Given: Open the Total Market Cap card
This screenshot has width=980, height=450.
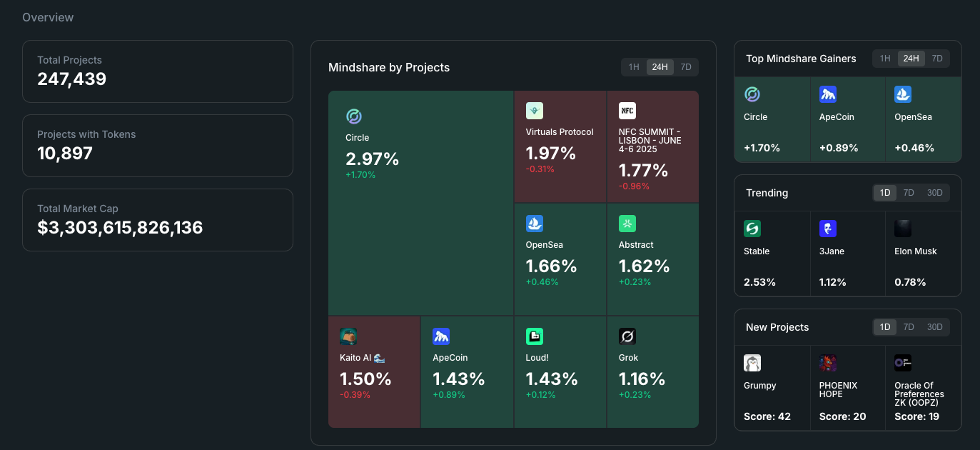Looking at the screenshot, I should tap(158, 220).
